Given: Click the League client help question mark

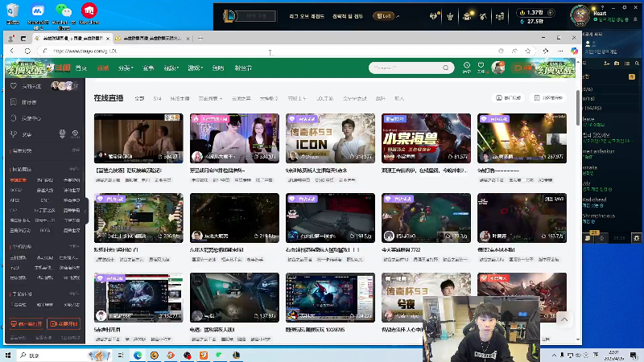Looking at the screenshot, I should pos(603,7).
